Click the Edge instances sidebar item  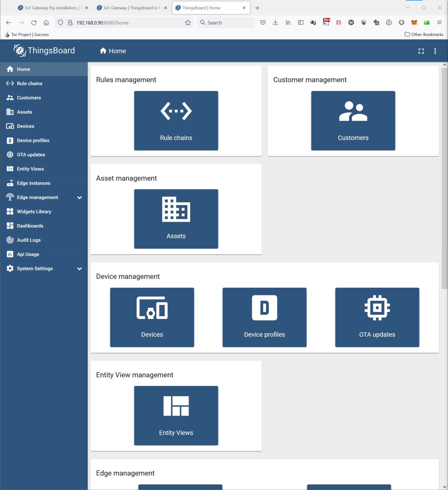coord(34,183)
